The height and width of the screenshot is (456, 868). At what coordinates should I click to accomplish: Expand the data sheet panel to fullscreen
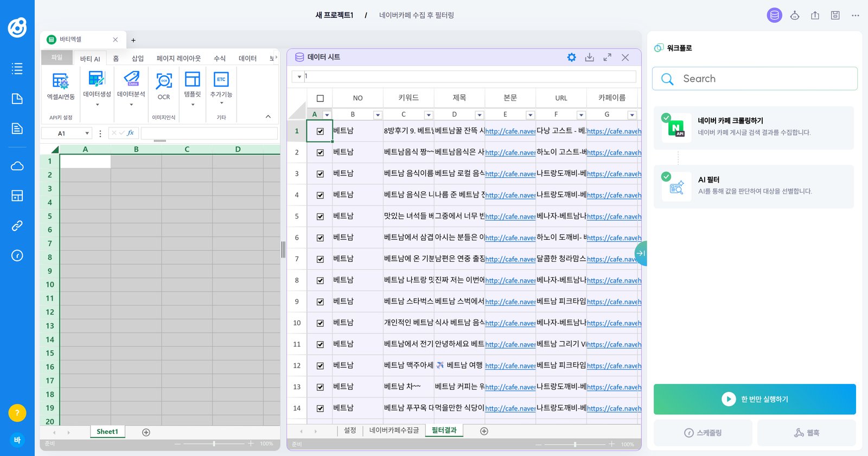coord(608,57)
